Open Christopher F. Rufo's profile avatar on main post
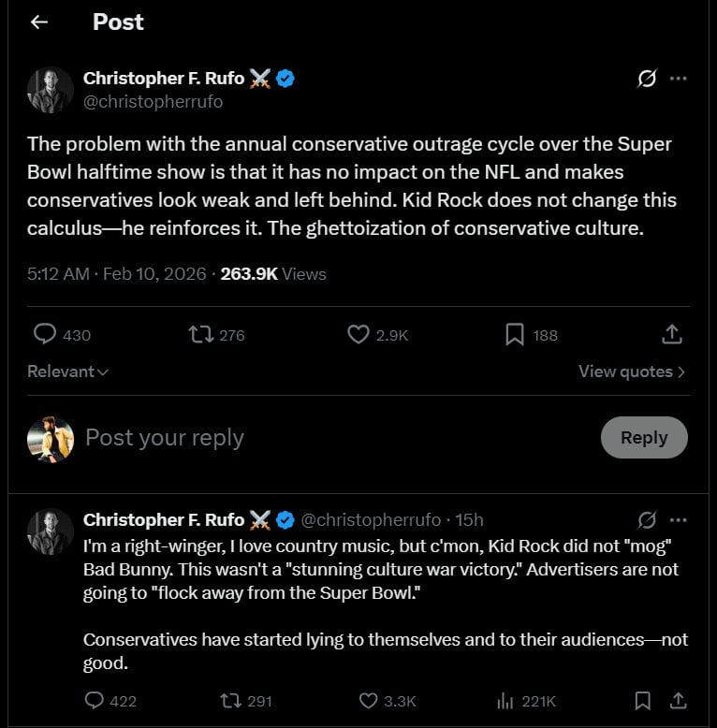717x728 pixels. (x=51, y=90)
